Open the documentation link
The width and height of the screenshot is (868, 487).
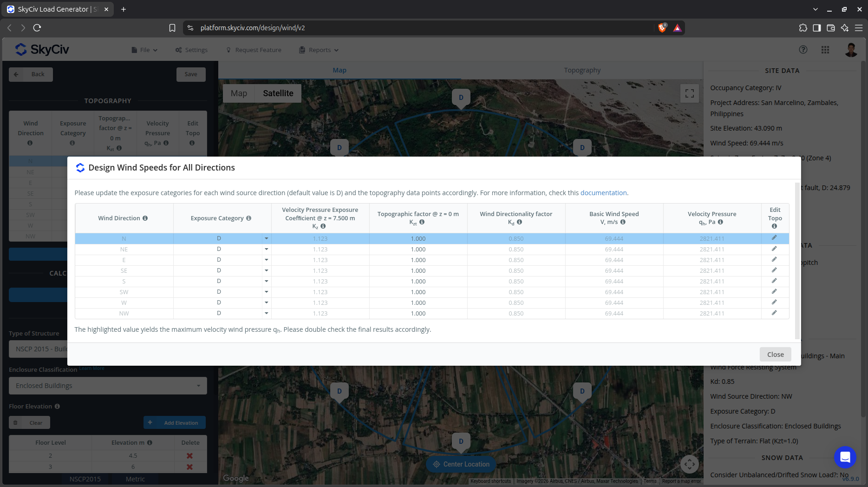603,193
